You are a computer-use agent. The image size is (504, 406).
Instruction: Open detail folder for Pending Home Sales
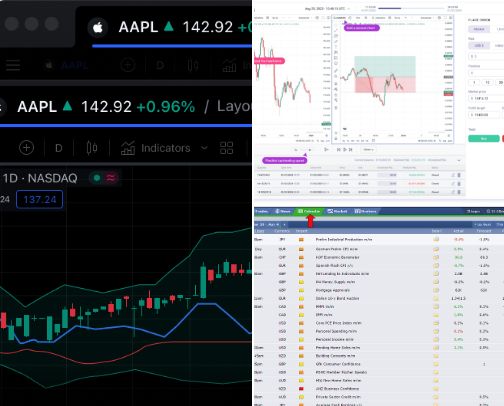coord(436,348)
